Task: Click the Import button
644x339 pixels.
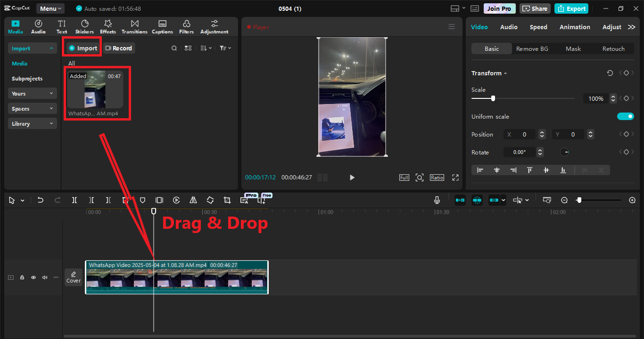Action: (x=83, y=48)
